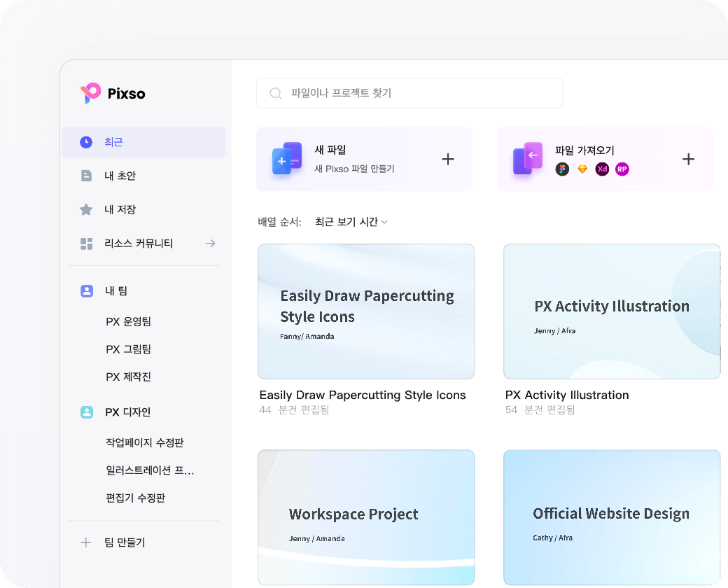Click the plus icon beside 팀 만들기
Viewport: 728px width, 588px height.
click(86, 542)
